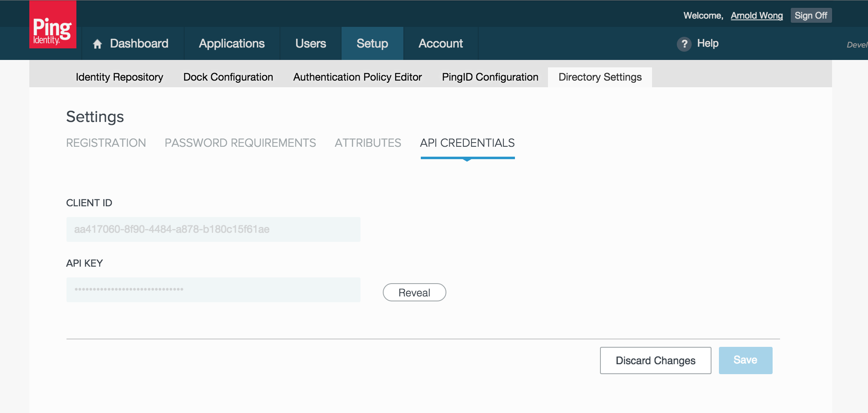Switch to Identity Repository tab
This screenshot has width=868, height=413.
pos(119,77)
